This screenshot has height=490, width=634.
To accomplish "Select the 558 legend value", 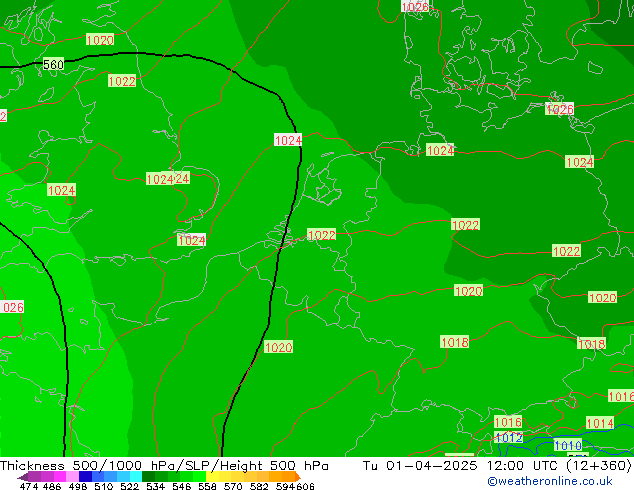I will [x=207, y=486].
